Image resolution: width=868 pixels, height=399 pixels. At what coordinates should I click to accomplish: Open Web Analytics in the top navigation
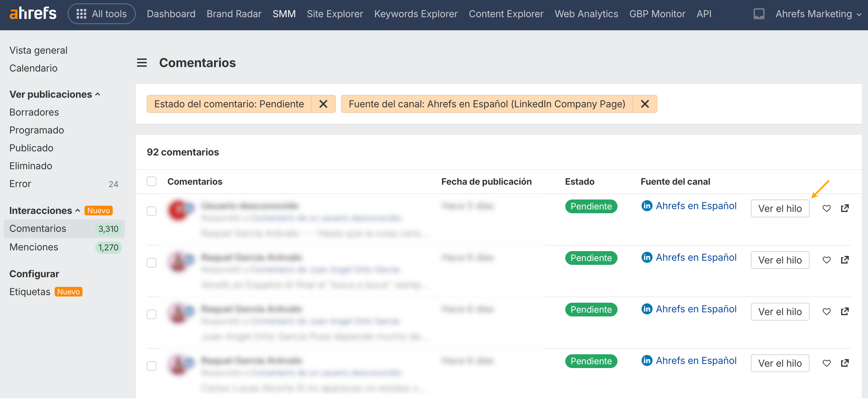(x=586, y=14)
